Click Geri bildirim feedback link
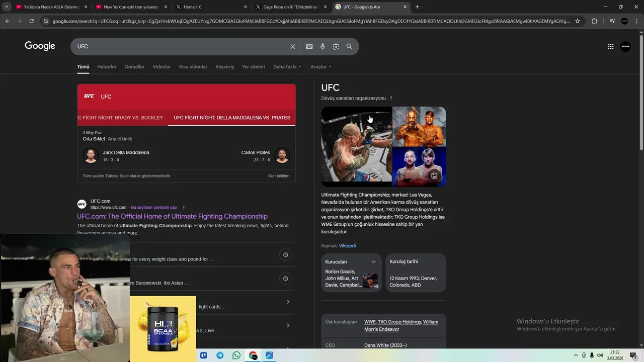 point(279,176)
